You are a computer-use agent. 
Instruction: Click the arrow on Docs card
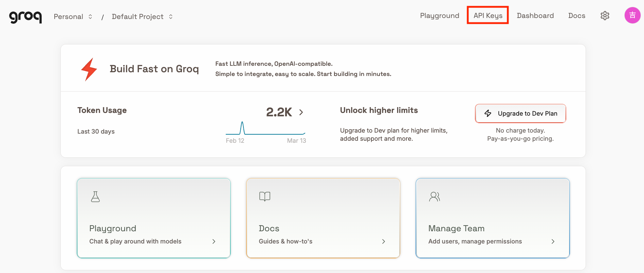383,241
